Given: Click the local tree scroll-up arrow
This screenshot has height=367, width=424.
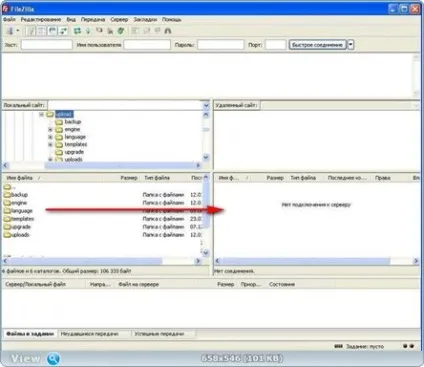Looking at the screenshot, I should coord(206,115).
